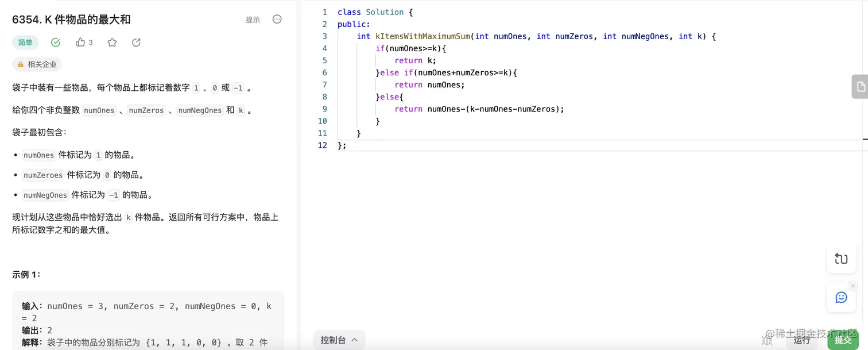Click line number 9 in gutter
868x350 pixels.
tap(324, 109)
